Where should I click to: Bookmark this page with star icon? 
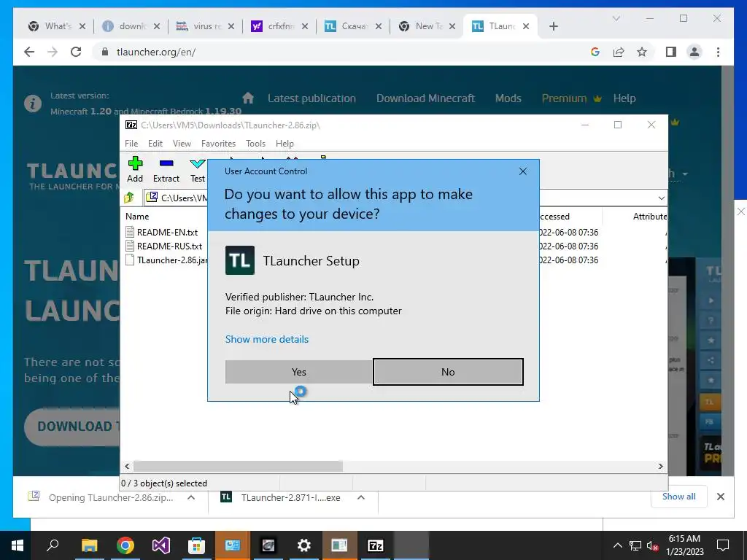click(x=642, y=52)
